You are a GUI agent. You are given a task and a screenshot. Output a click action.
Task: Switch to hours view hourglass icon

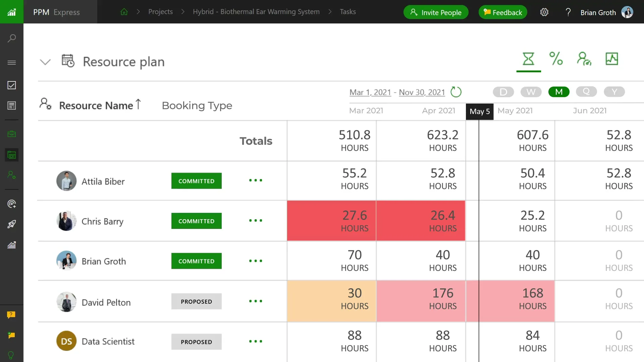click(528, 59)
